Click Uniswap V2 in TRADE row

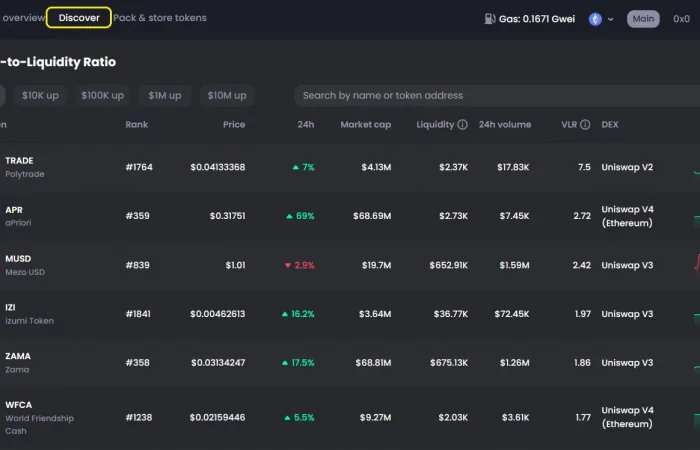coord(627,167)
